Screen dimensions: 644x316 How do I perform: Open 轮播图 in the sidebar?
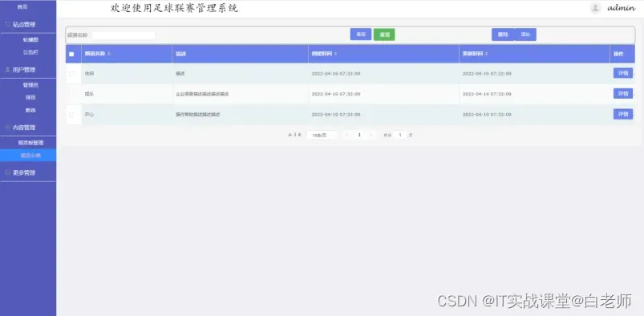(x=30, y=40)
